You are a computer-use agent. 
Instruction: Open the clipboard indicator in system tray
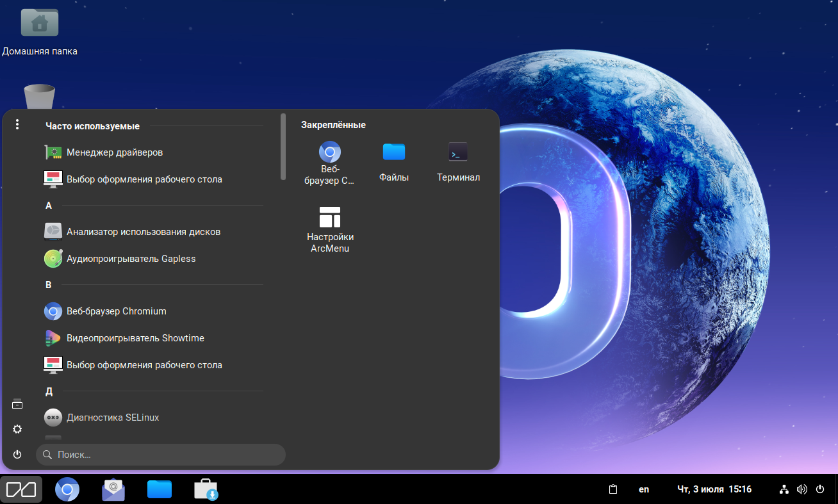[x=613, y=489]
